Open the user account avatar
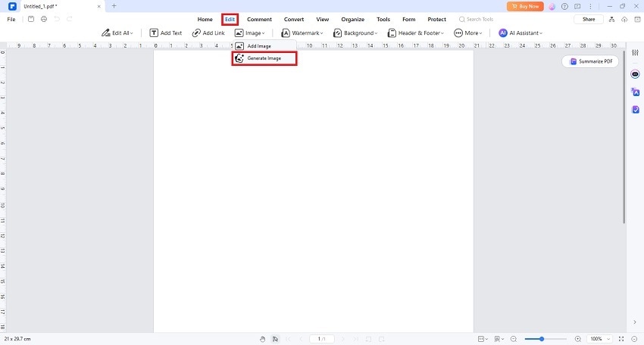 pos(552,7)
